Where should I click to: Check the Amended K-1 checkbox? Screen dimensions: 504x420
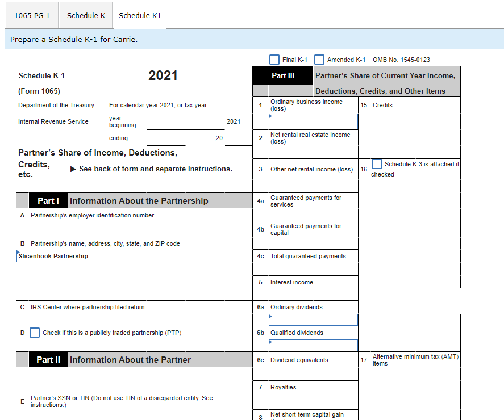(319, 59)
